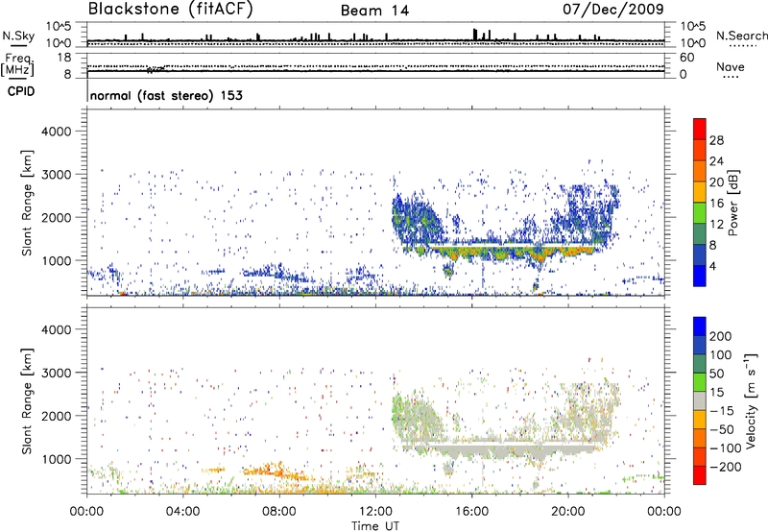The height and width of the screenshot is (532, 768).
Task: Click the 60 tick on Nave axis
Action: (686, 58)
